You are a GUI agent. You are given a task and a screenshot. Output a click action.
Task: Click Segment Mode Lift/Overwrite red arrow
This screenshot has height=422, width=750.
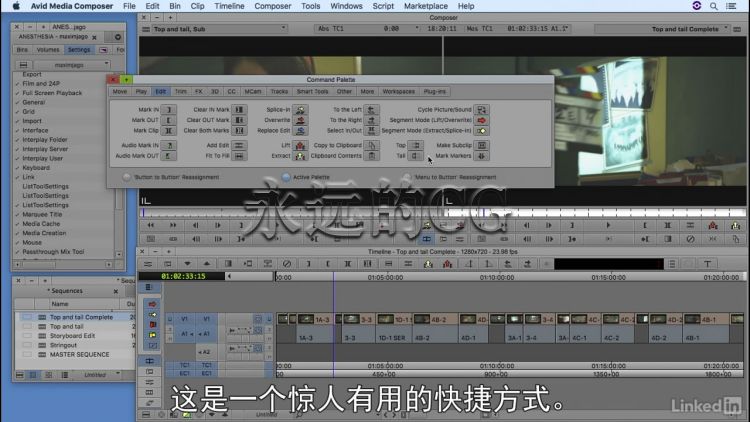pyautogui.click(x=481, y=120)
